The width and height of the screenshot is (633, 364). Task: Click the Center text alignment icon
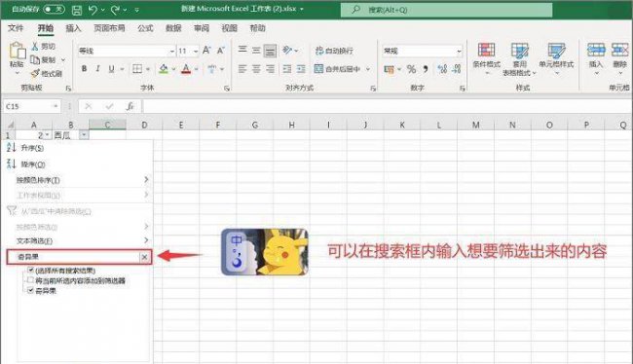click(x=256, y=69)
